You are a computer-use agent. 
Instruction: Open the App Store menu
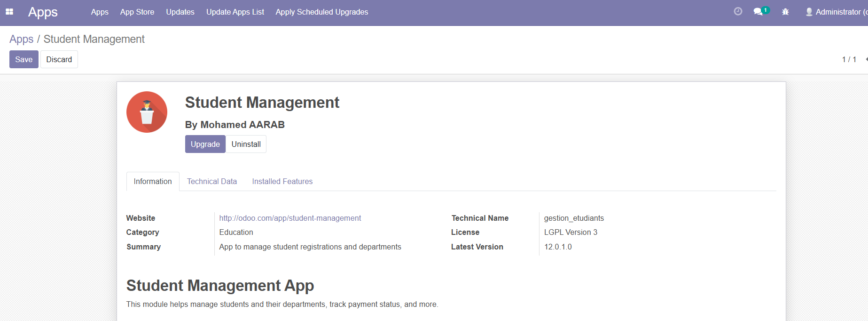tap(137, 12)
